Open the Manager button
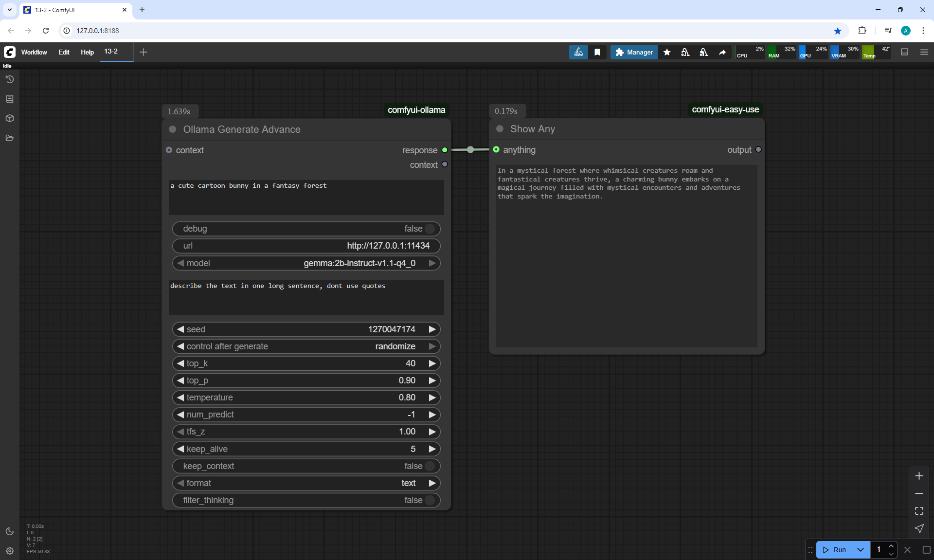Image resolution: width=934 pixels, height=560 pixels. pyautogui.click(x=634, y=52)
